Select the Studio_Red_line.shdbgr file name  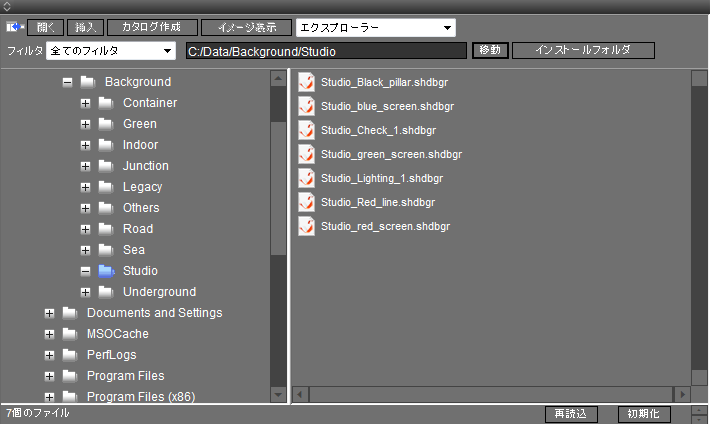378,202
